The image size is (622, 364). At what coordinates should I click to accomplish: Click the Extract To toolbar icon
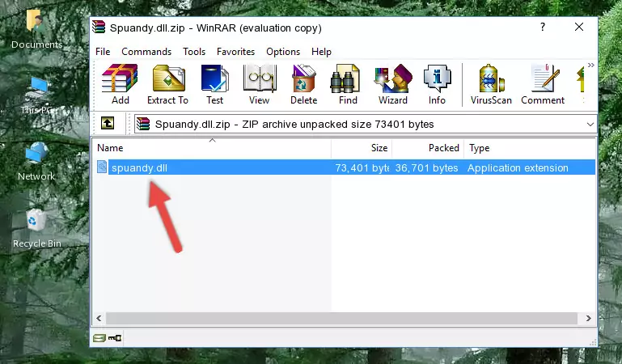[167, 84]
